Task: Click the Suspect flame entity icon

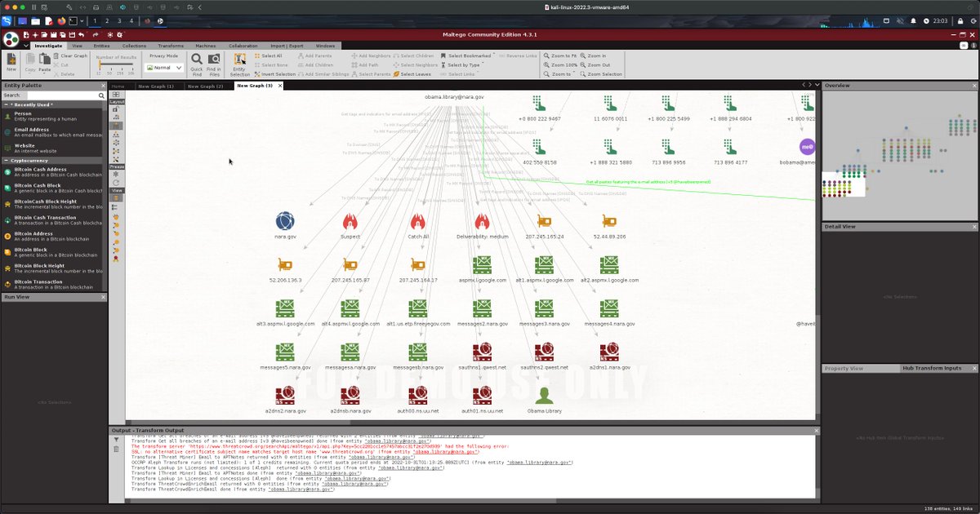Action: [350, 221]
